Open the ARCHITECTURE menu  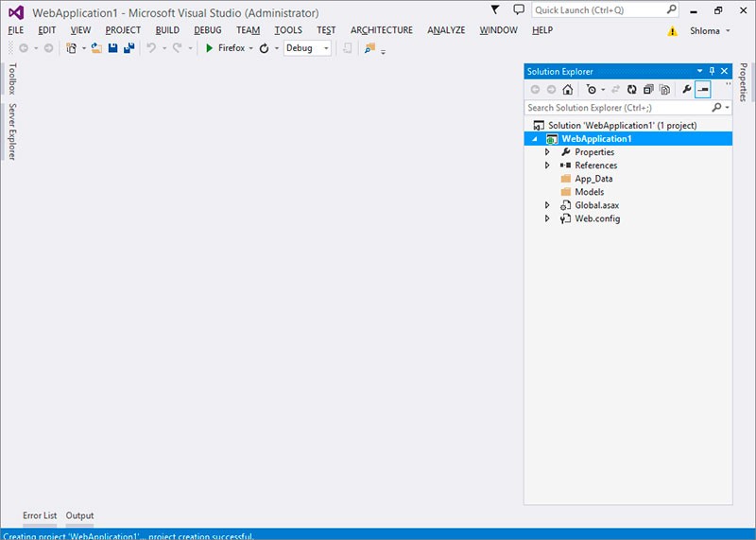[x=382, y=30]
